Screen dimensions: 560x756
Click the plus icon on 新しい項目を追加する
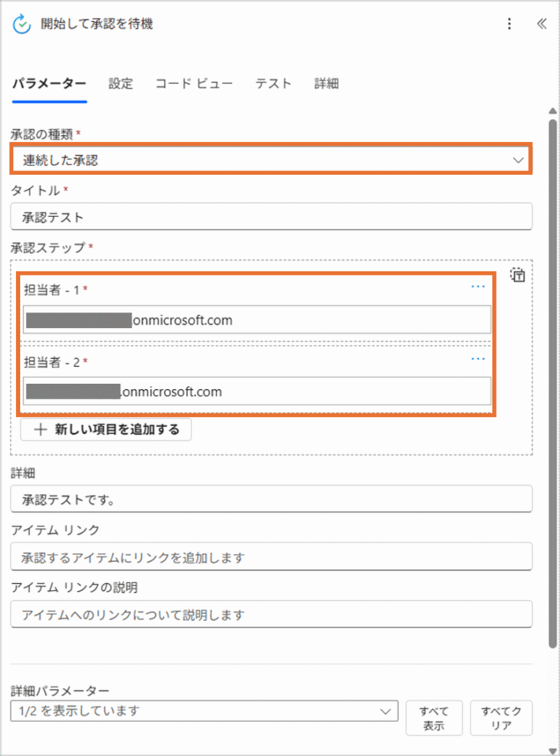click(x=40, y=430)
